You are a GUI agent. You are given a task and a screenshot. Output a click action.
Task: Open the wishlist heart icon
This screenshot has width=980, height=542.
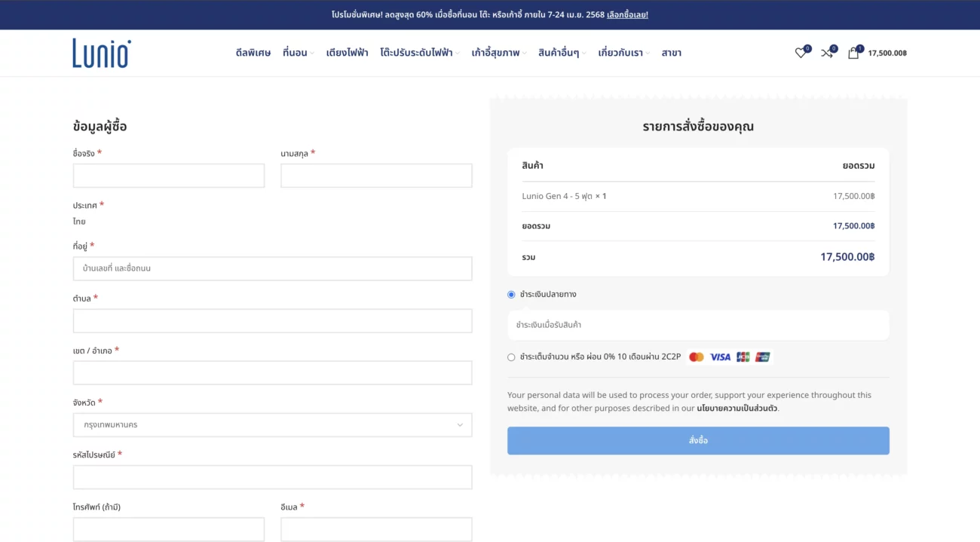[x=801, y=53]
